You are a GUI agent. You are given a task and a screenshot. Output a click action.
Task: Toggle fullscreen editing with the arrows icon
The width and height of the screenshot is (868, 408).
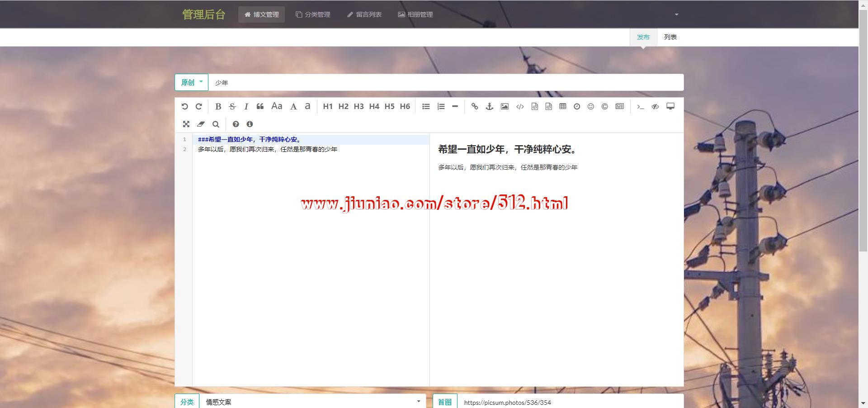click(x=186, y=124)
